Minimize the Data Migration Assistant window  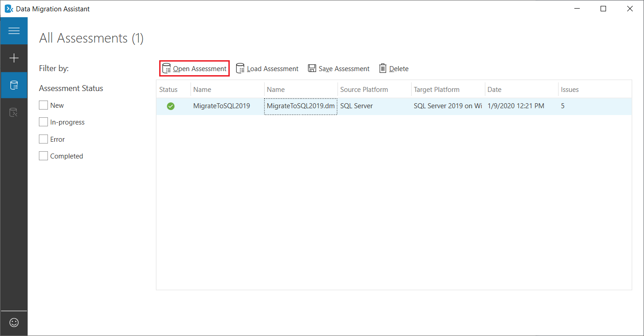[x=577, y=9]
